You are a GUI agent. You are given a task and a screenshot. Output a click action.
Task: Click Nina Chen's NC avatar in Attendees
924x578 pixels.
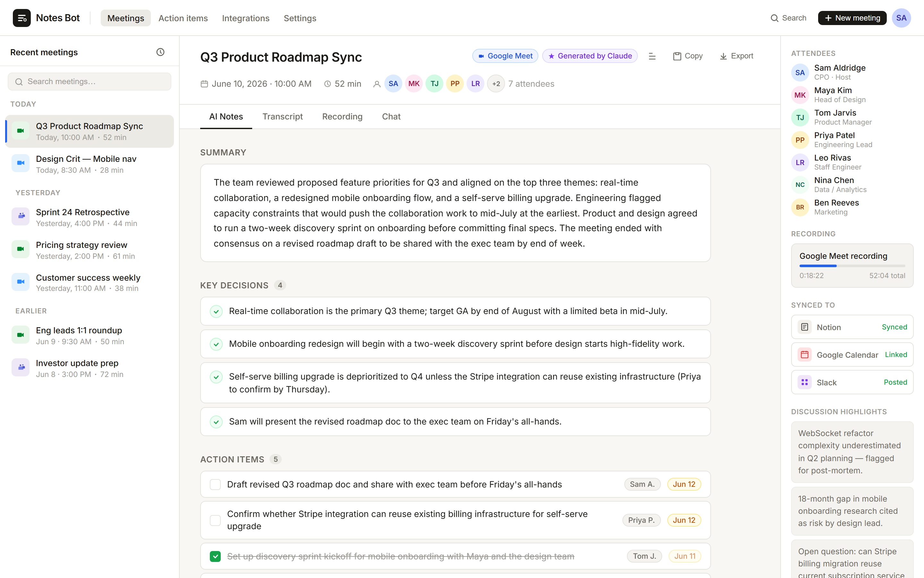800,185
